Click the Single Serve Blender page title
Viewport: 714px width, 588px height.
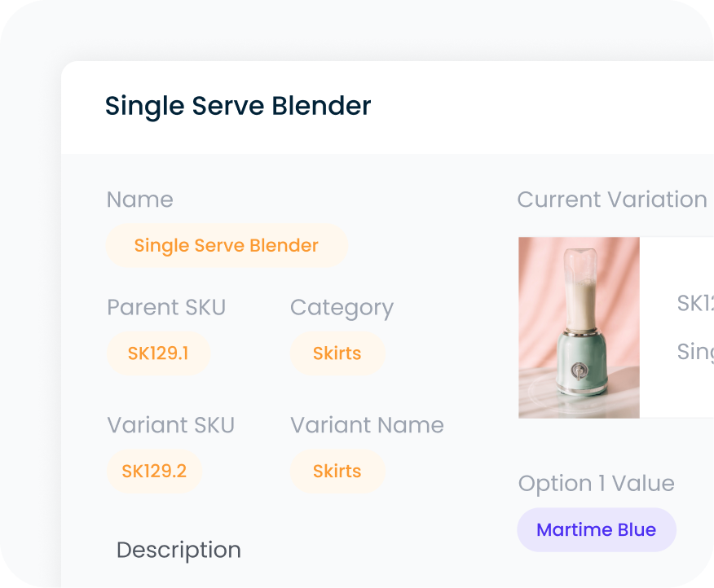236,106
